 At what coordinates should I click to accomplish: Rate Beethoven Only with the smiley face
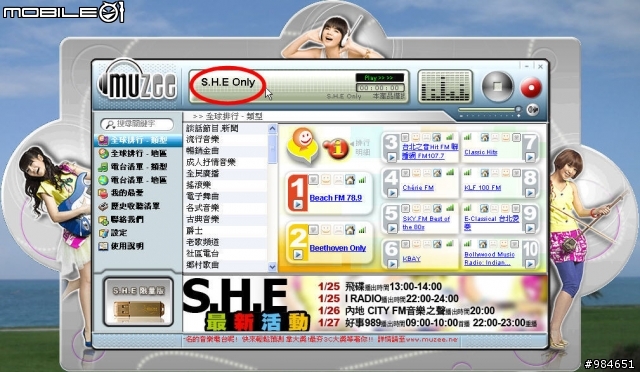(325, 229)
